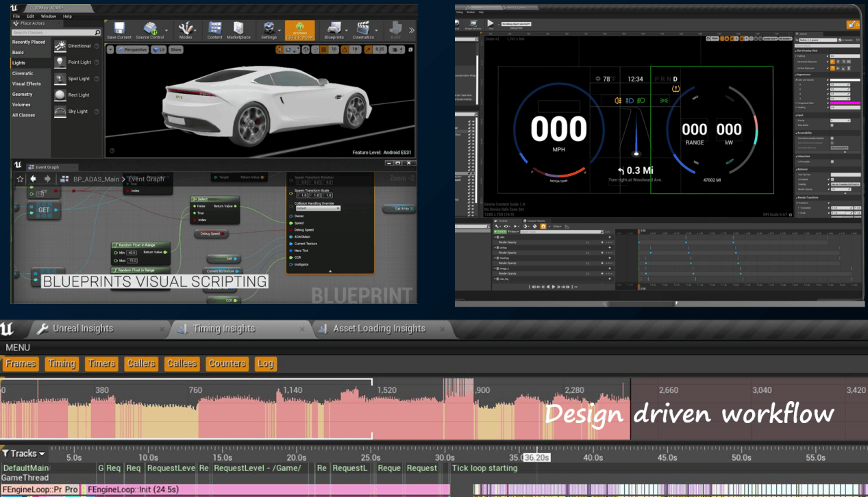Select Recently Placed category
Viewport: 868px width, 497px height.
click(30, 42)
